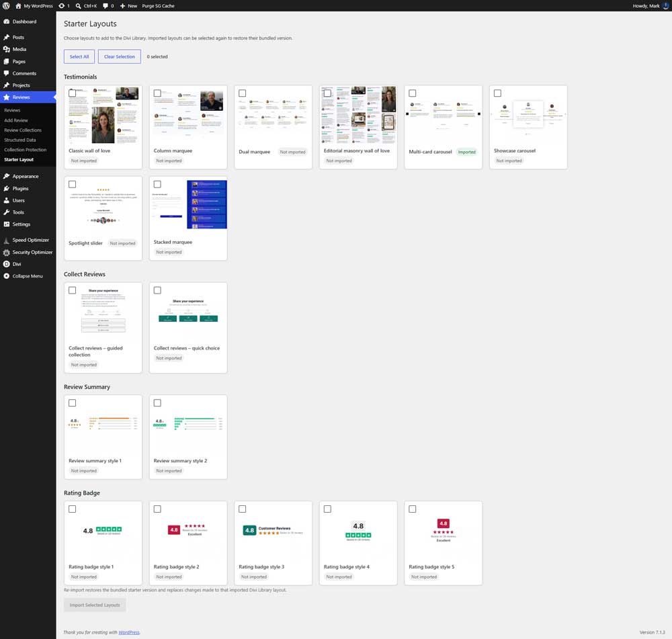Click the Rating badge style 2 preview
The height and width of the screenshot is (639, 672).
click(x=188, y=530)
